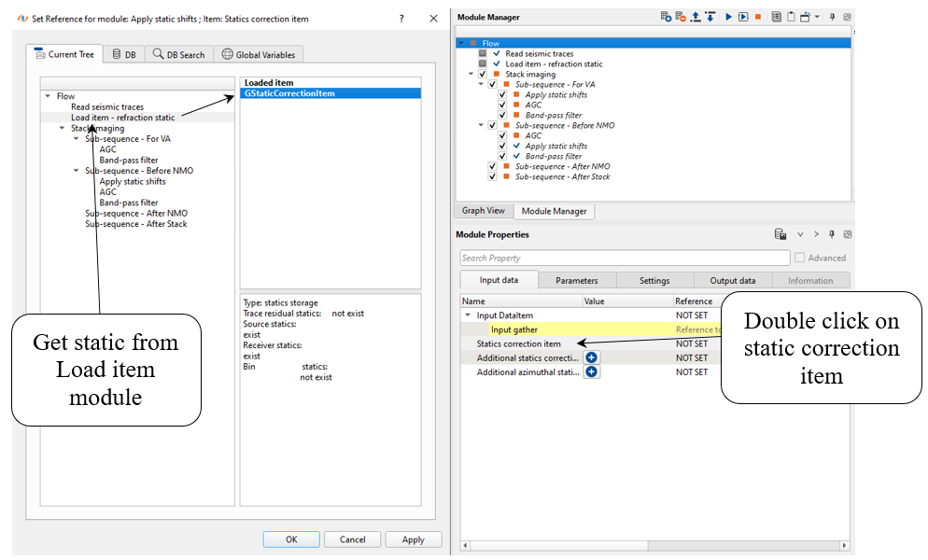Screen dimensions: 928x560
Task: Switch to the Global Variables tab
Action: pyautogui.click(x=260, y=55)
